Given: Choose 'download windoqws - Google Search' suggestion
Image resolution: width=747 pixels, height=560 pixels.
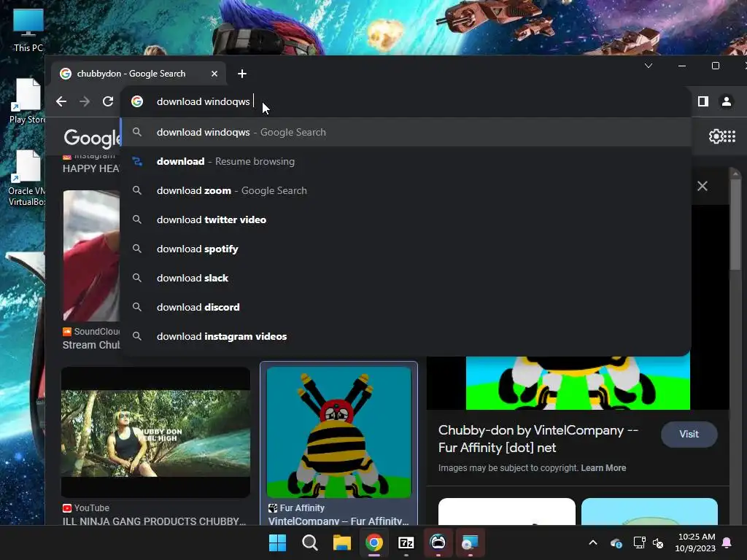Looking at the screenshot, I should 406,133.
